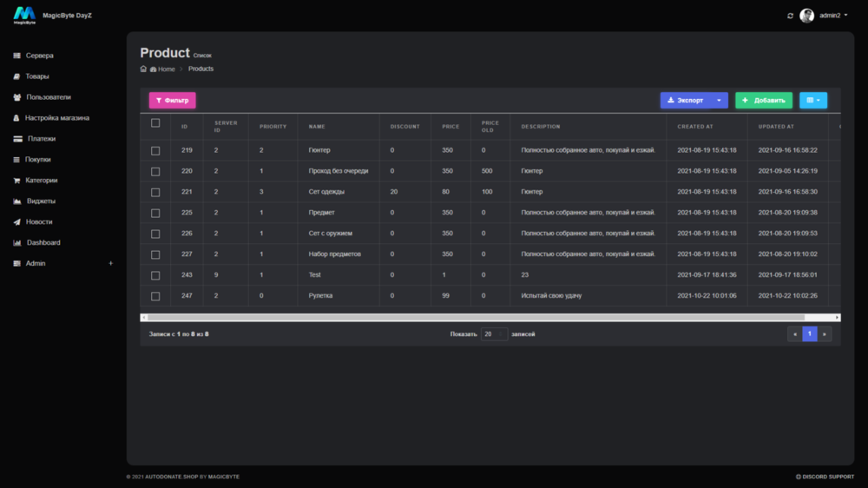Click the PRICE column header
The height and width of the screenshot is (488, 868).
pyautogui.click(x=450, y=127)
